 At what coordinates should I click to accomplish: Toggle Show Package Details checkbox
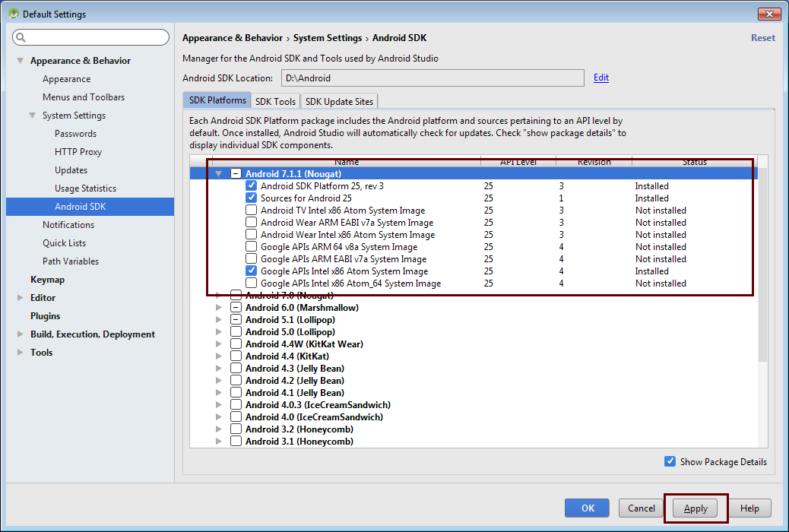point(670,461)
